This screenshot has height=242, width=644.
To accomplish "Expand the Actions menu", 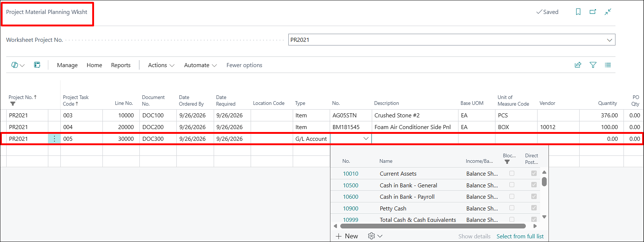I will click(161, 65).
